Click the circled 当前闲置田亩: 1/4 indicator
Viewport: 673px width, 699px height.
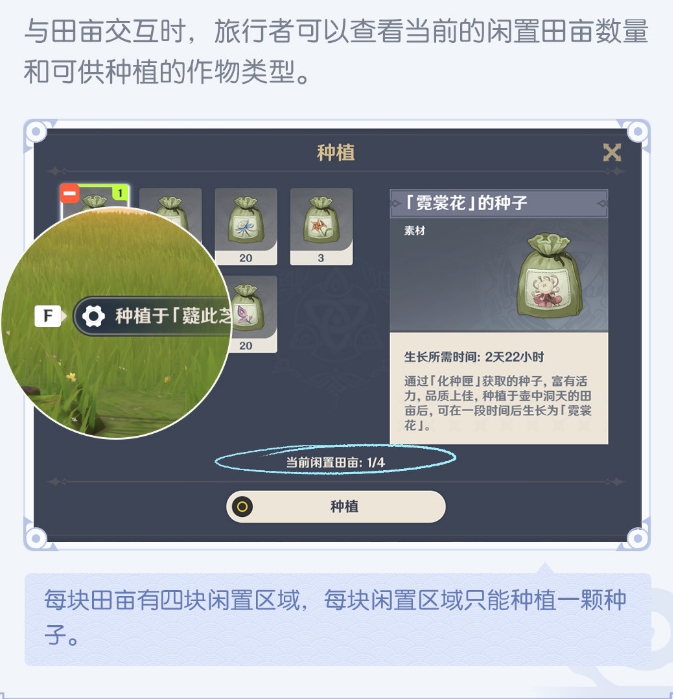tap(335, 462)
